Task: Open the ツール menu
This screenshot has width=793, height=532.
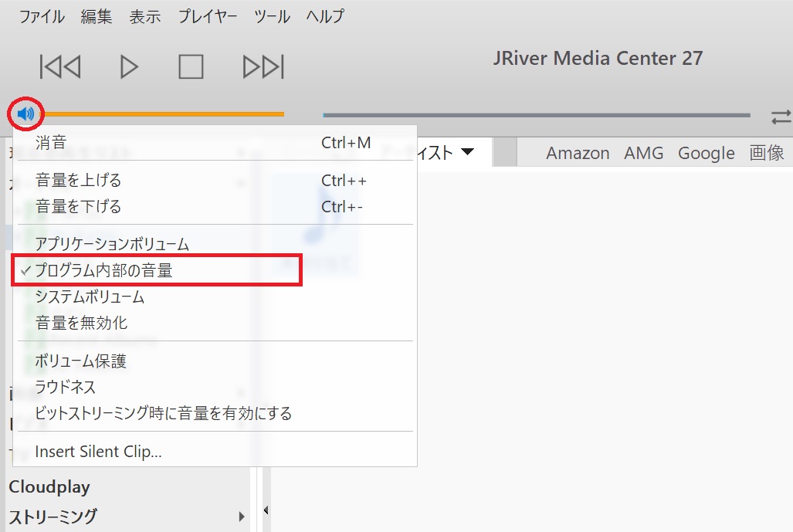Action: coord(272,16)
